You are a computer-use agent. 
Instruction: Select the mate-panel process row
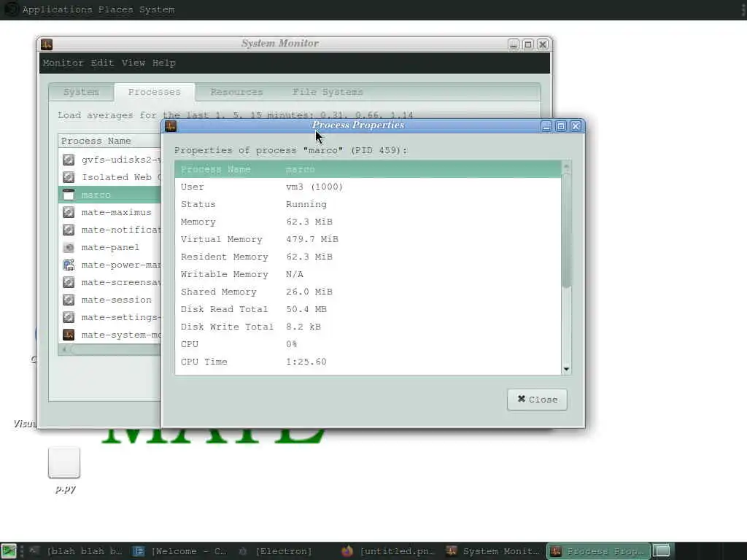109,247
